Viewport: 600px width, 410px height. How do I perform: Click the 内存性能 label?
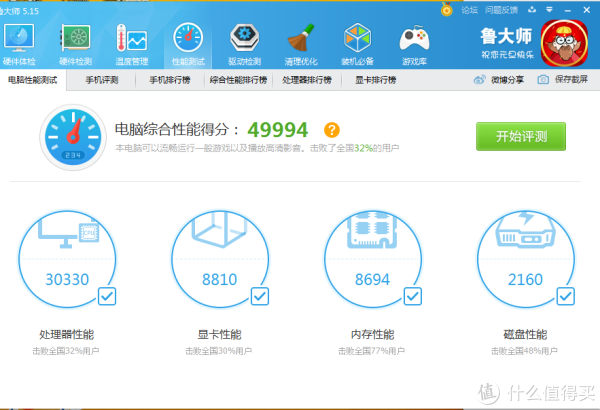[373, 335]
